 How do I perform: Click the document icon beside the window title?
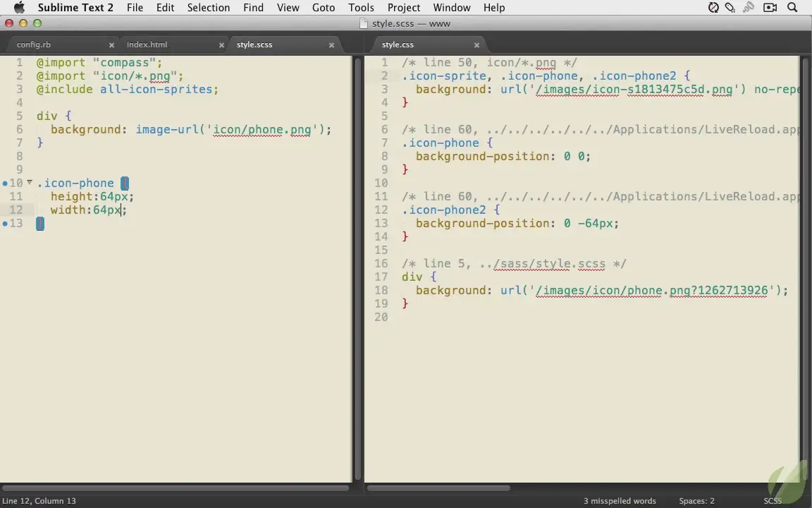click(x=364, y=23)
